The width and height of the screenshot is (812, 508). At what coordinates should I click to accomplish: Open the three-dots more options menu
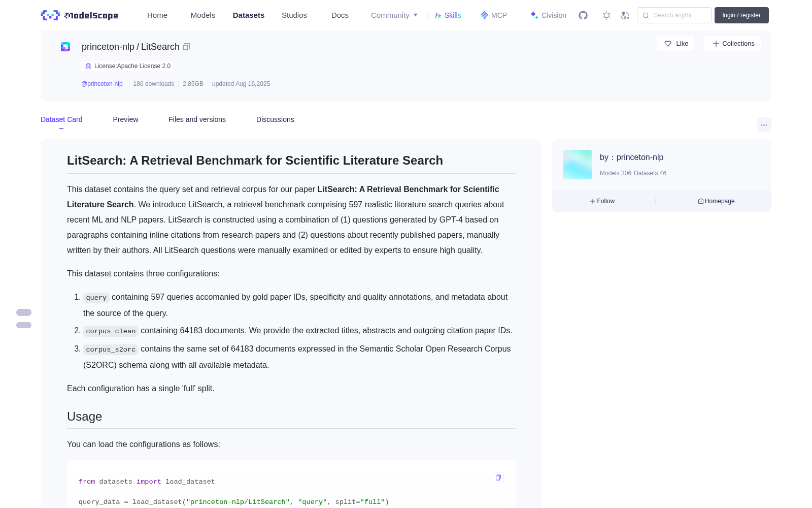coord(764,124)
